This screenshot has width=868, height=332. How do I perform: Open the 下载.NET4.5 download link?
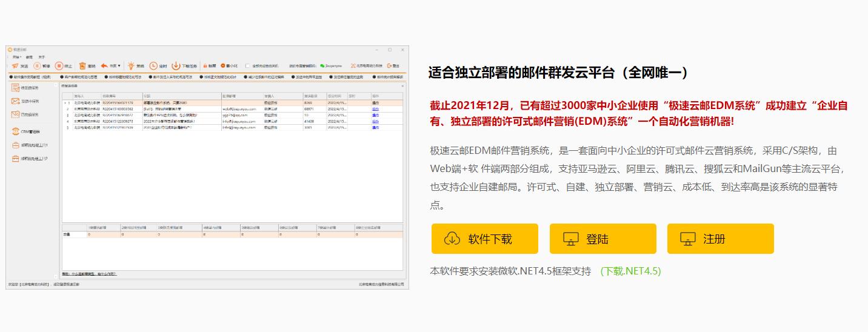click(x=630, y=271)
